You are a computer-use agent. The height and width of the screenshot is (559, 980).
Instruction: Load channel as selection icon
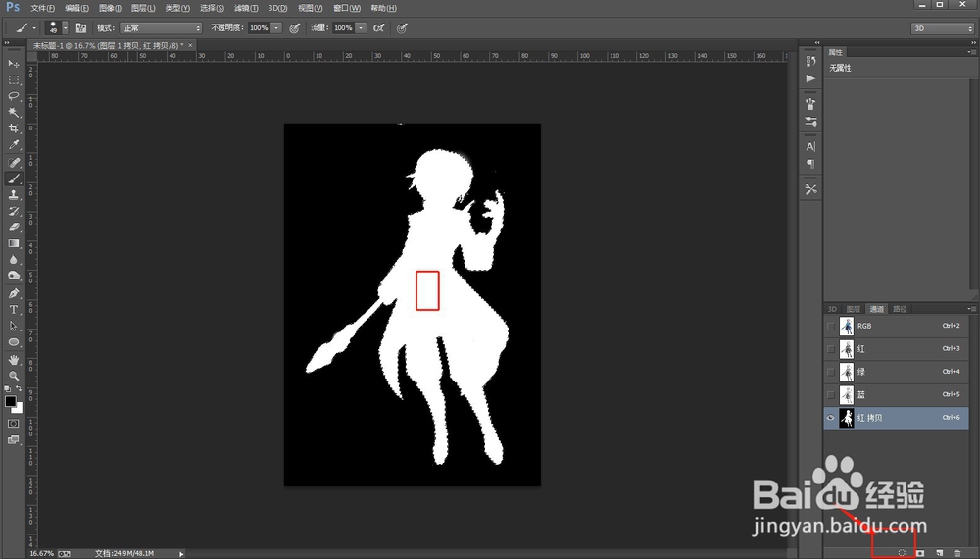point(902,553)
